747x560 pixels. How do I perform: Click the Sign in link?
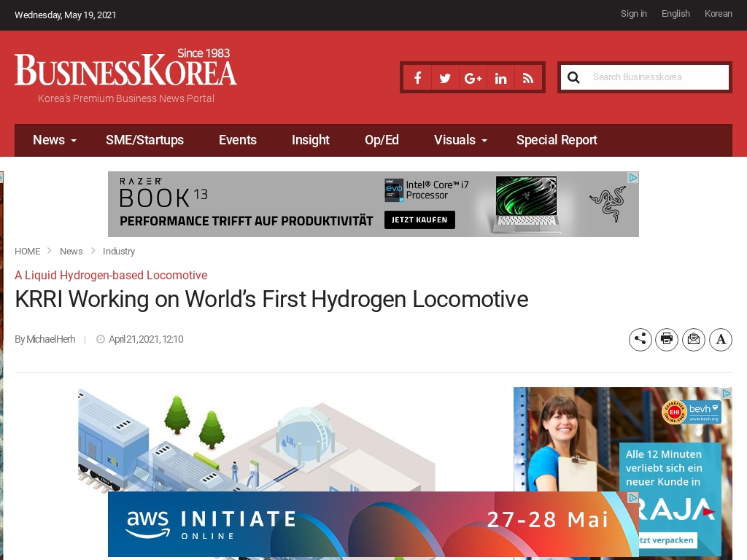coord(634,14)
